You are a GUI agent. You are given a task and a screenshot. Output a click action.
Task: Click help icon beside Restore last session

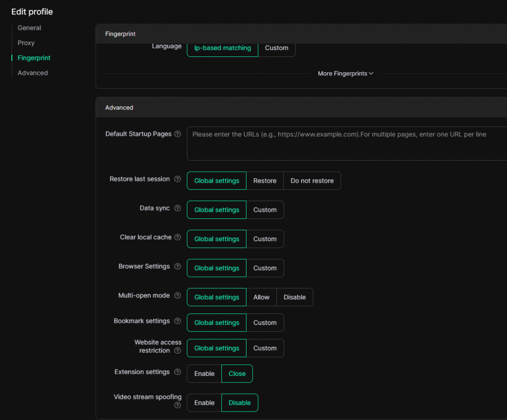(x=178, y=179)
